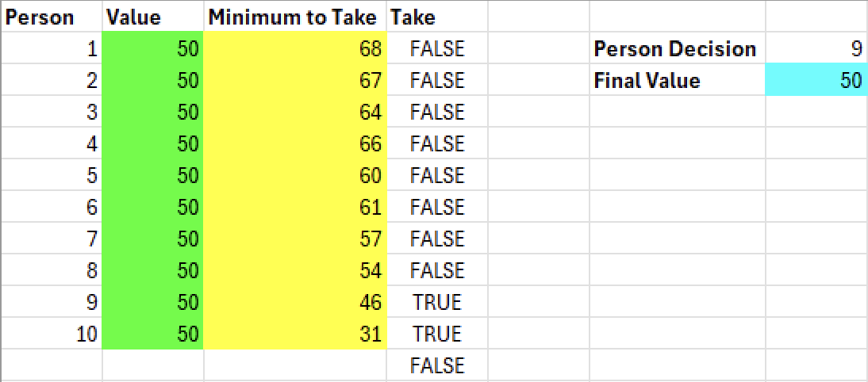Click the "Final Value" label cell
Image resolution: width=868 pixels, height=382 pixels.
click(677, 81)
